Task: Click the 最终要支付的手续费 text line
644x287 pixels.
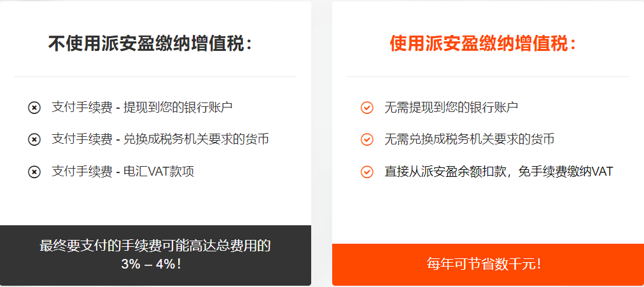Action: (x=155, y=246)
